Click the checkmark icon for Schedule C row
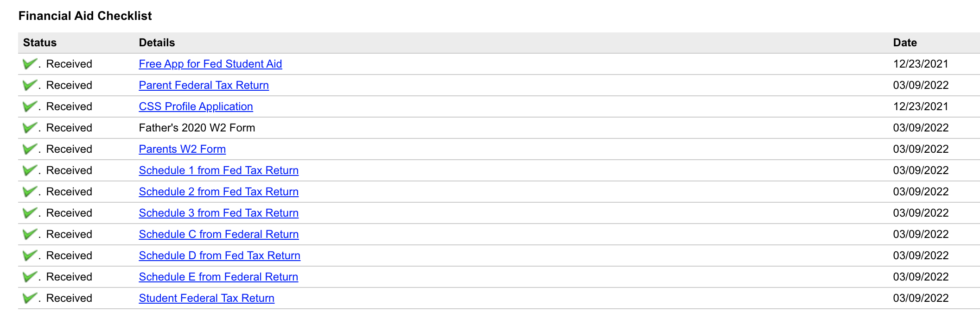 (30, 234)
